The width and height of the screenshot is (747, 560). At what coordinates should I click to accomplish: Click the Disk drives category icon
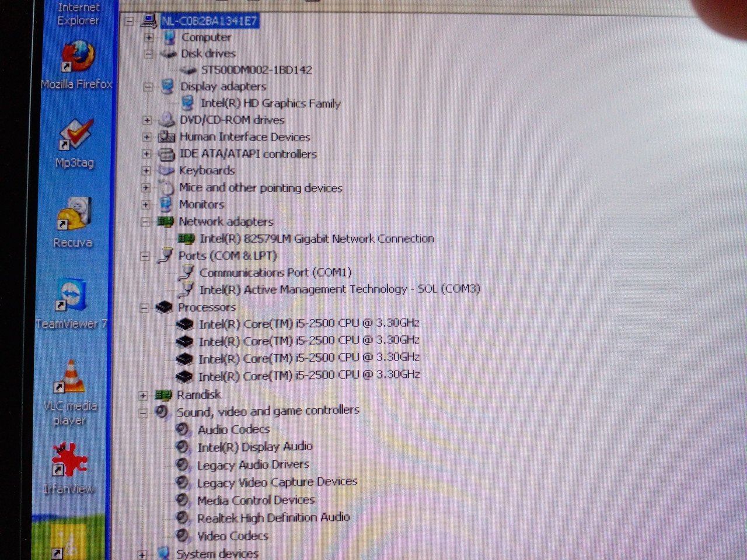coord(168,54)
